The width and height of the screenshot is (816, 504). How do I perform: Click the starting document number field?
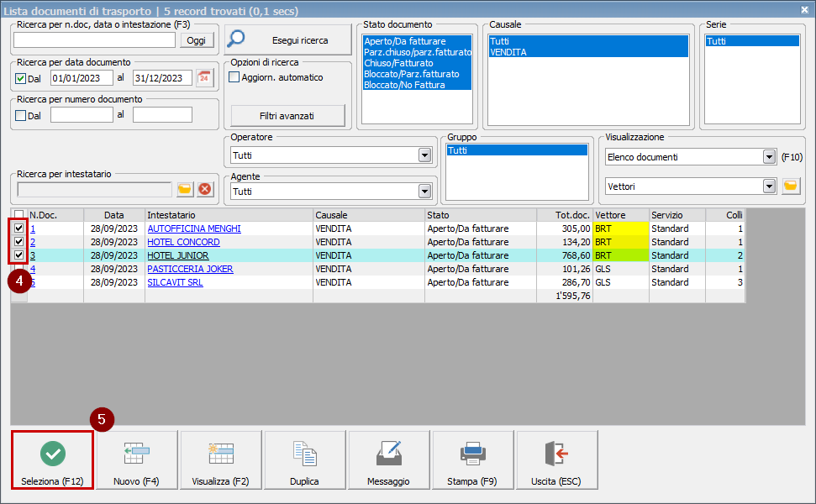[x=82, y=115]
